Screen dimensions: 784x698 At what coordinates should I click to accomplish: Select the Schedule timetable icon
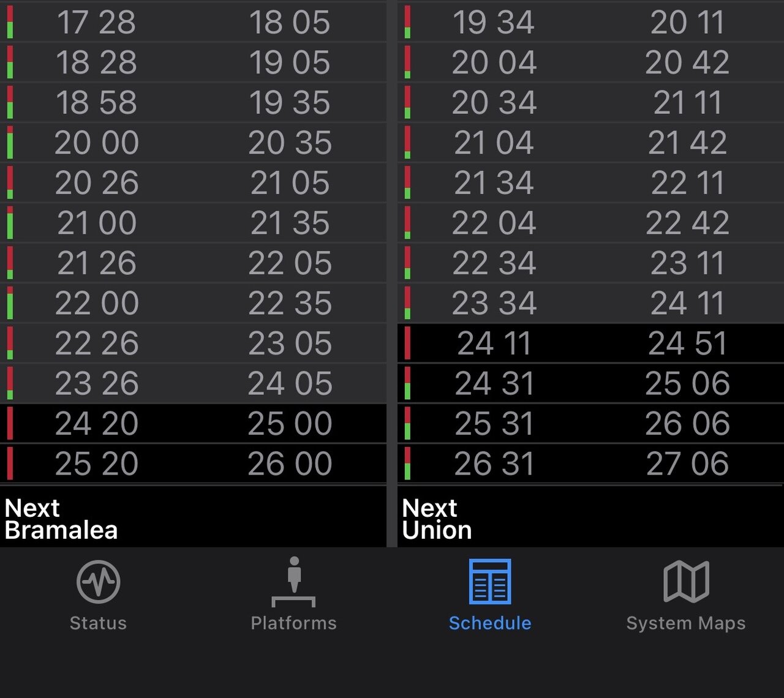490,581
